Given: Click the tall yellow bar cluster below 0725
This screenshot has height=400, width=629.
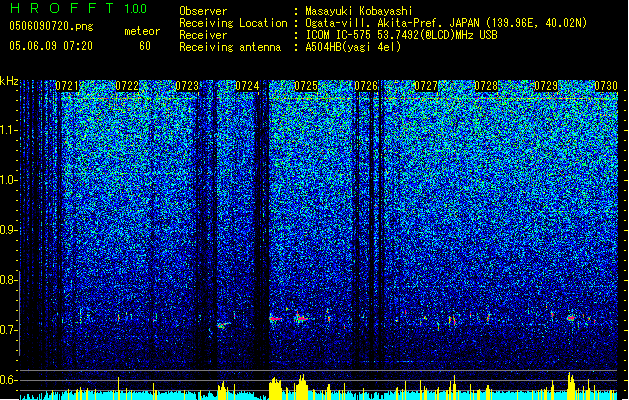Looking at the screenshot, I should pos(301,387).
